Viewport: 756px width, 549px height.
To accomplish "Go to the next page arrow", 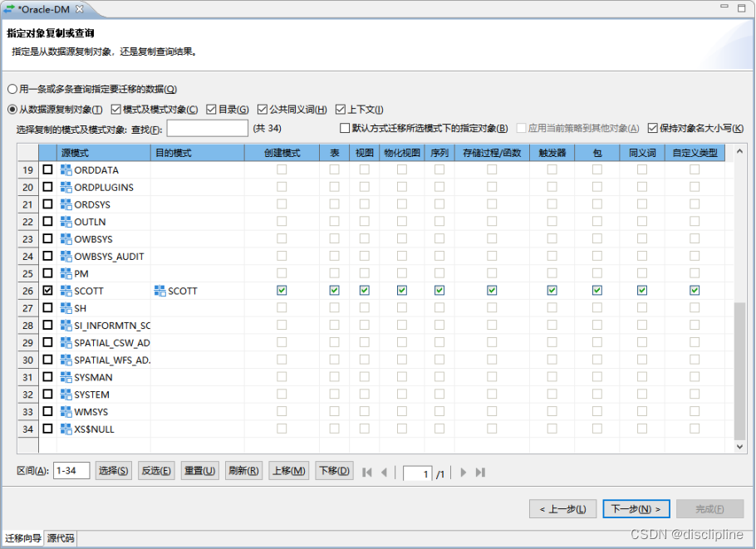I will coord(464,473).
